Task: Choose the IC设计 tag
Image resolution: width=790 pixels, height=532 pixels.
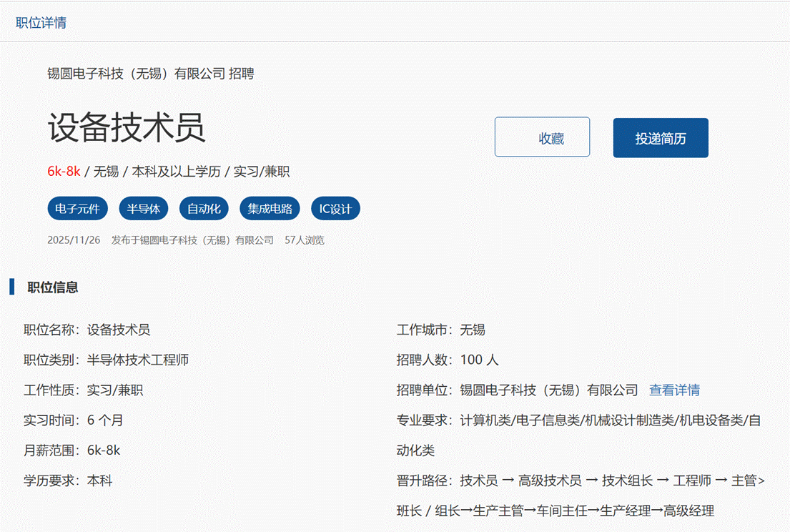Action: (x=335, y=210)
